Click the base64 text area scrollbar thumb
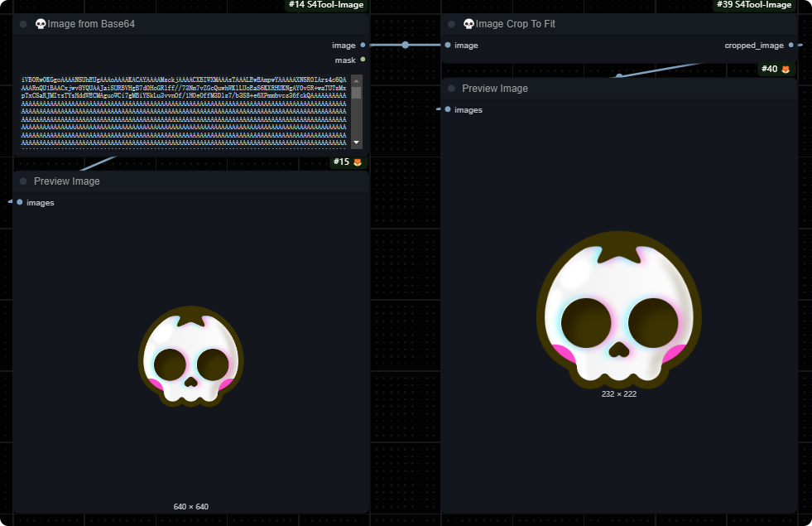 (x=356, y=92)
